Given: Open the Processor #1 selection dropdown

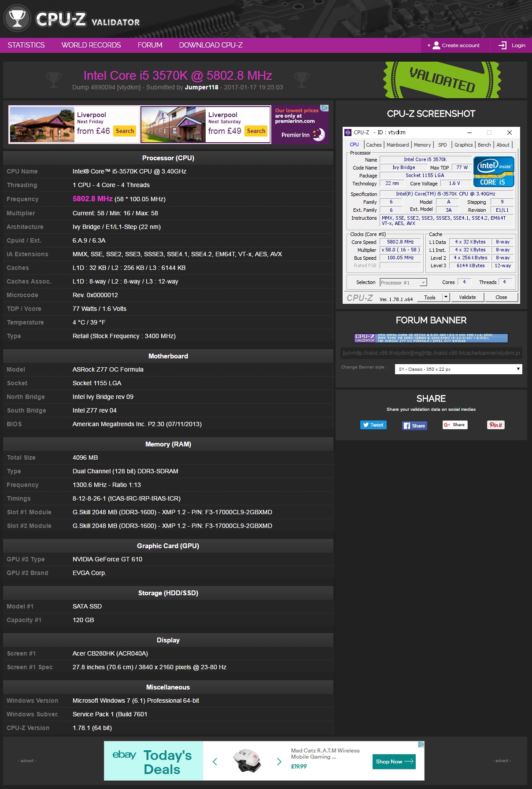Looking at the screenshot, I should [403, 283].
